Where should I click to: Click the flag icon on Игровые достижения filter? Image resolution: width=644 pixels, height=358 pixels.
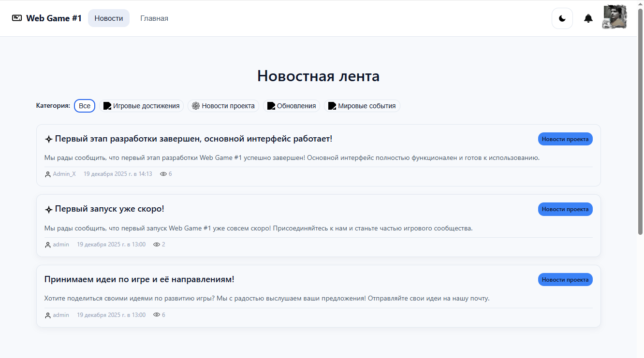[107, 106]
